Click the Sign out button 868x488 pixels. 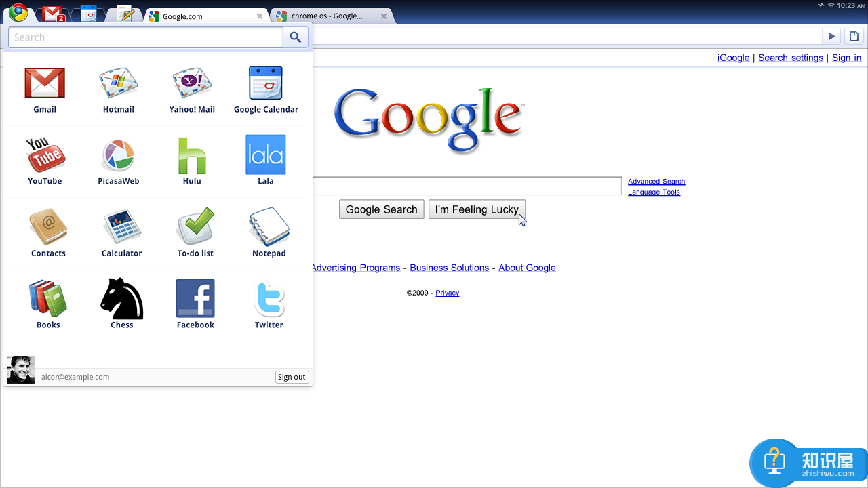[292, 377]
